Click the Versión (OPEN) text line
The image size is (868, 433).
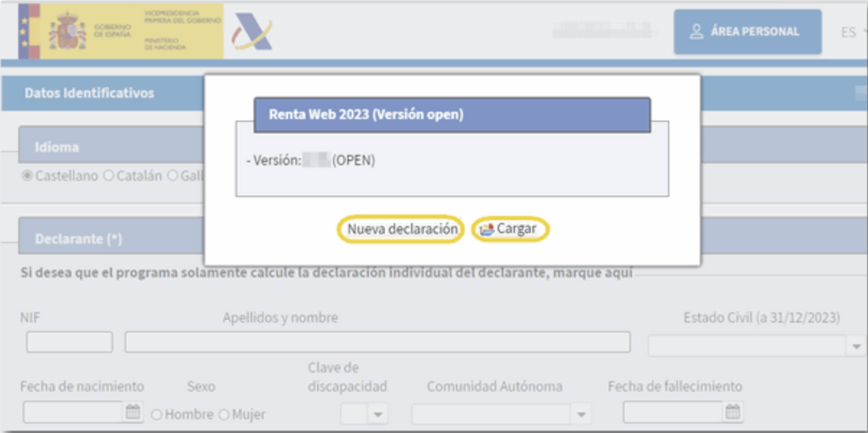[311, 160]
